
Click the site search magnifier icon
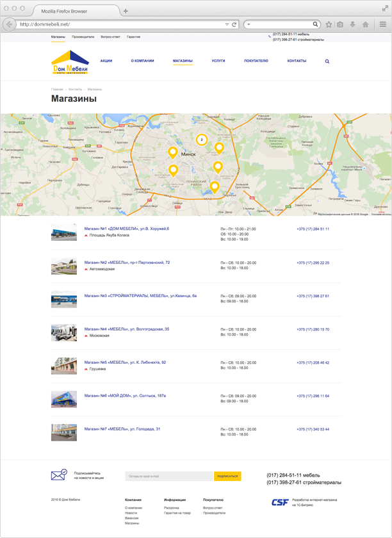(x=327, y=61)
